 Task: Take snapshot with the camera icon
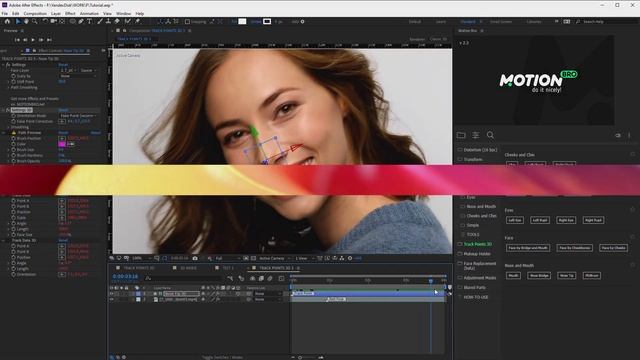tap(195, 258)
